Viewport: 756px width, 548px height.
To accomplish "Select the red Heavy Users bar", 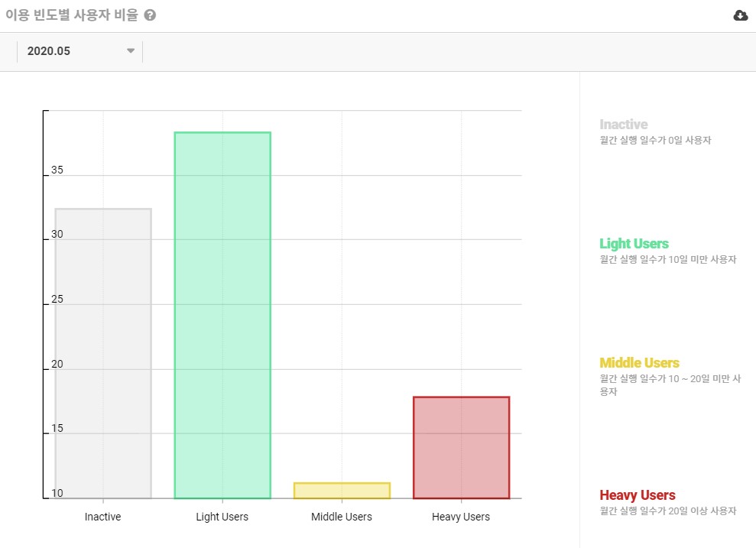I will coord(462,448).
